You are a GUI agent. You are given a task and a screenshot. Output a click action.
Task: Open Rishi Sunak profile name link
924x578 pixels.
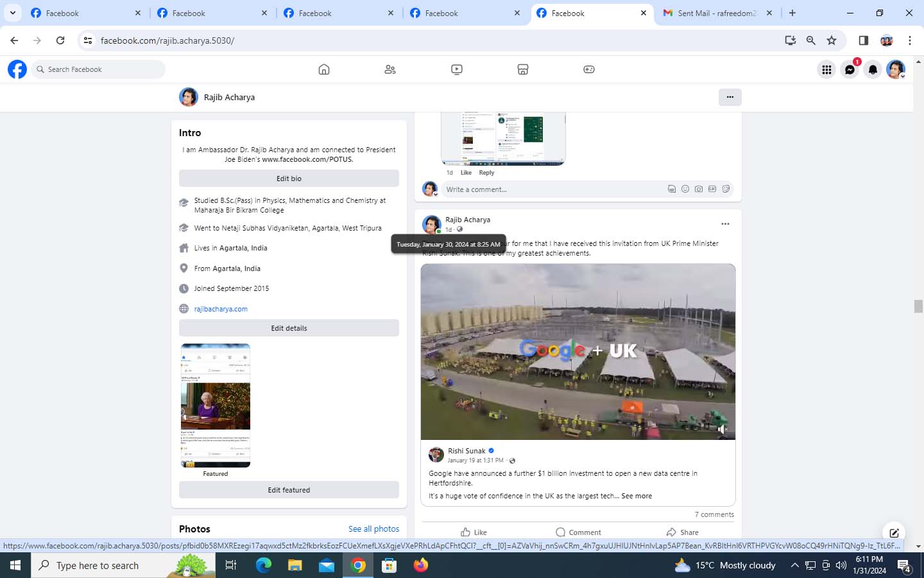click(x=466, y=451)
